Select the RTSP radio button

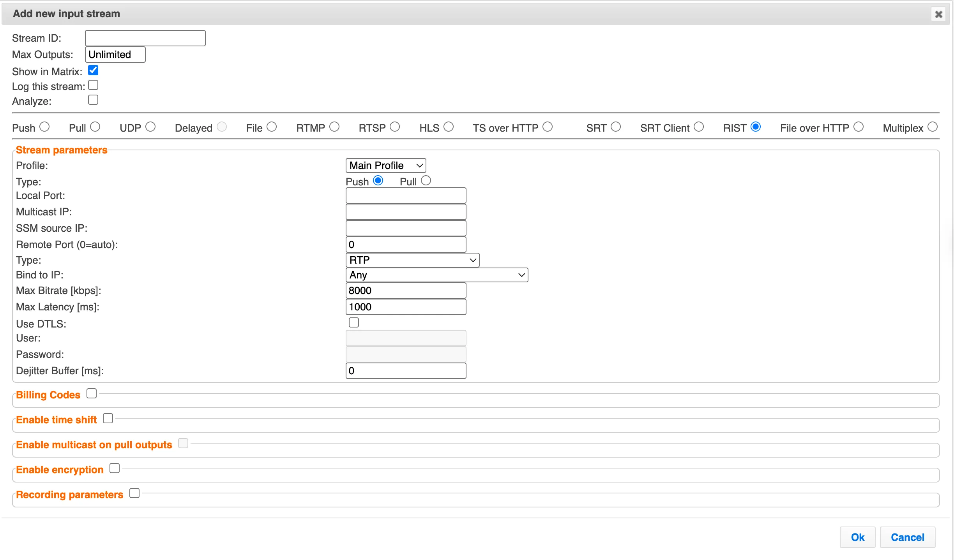[395, 127]
